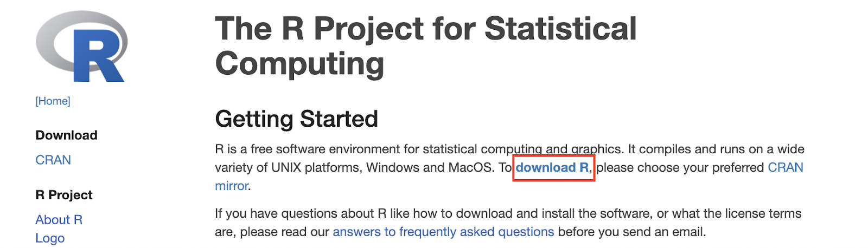The image size is (868, 248).
Task: Open answers to frequently asked questions
Action: pyautogui.click(x=443, y=232)
